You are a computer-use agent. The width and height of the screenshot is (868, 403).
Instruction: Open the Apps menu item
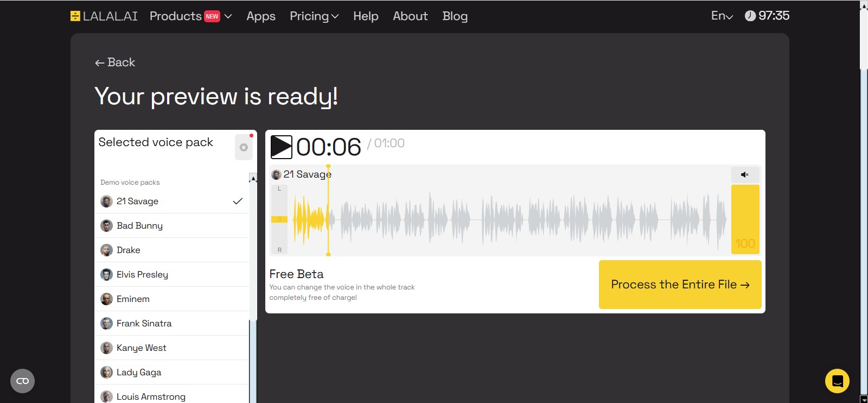coord(261,16)
